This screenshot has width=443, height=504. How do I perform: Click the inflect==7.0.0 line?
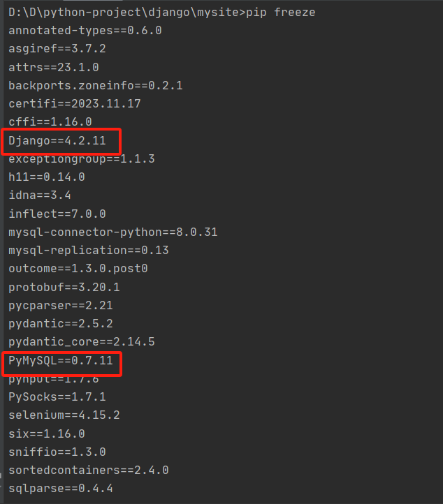point(57,214)
